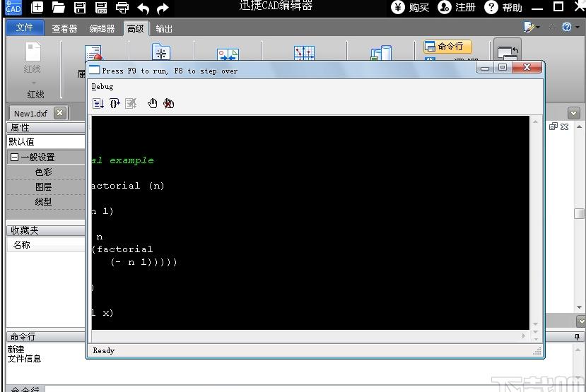
Task: Click the 文件信息 log entry
Action: tap(24, 359)
